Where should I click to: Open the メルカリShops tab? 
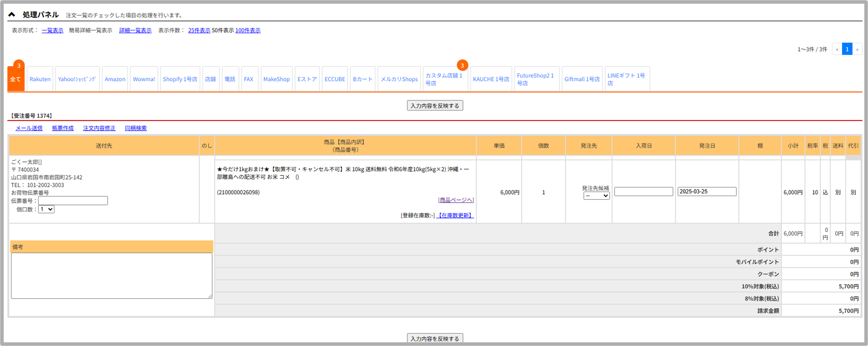[x=399, y=79]
